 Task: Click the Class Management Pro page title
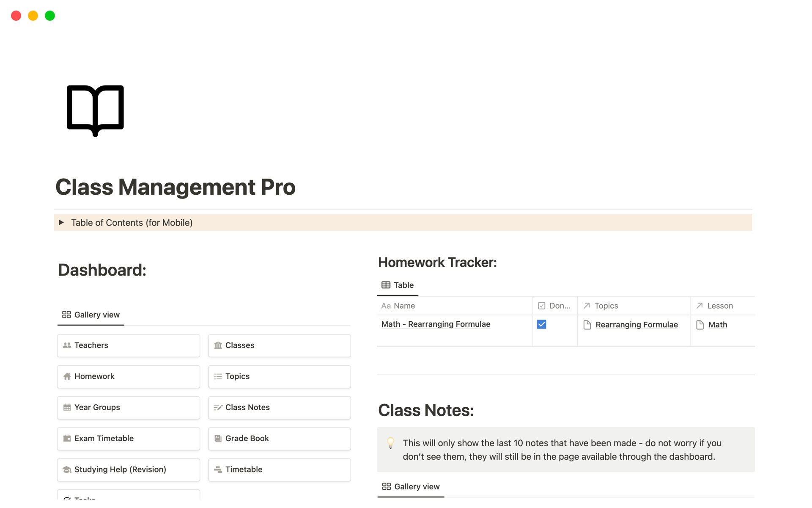click(x=175, y=187)
